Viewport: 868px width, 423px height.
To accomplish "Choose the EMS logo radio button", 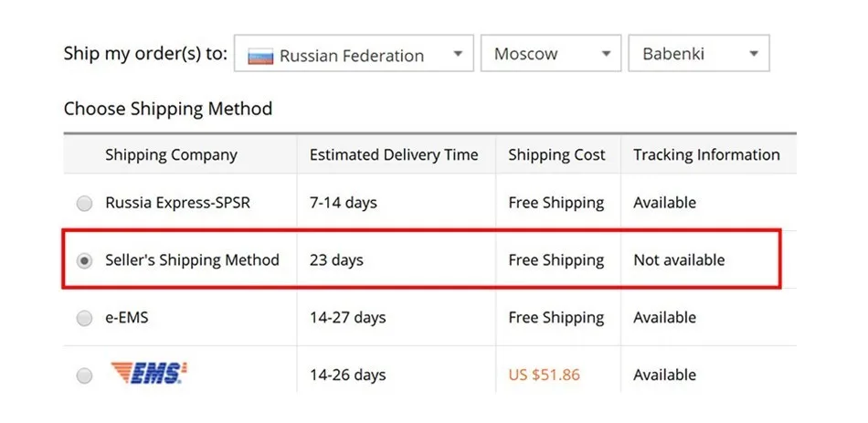I will coord(84,375).
